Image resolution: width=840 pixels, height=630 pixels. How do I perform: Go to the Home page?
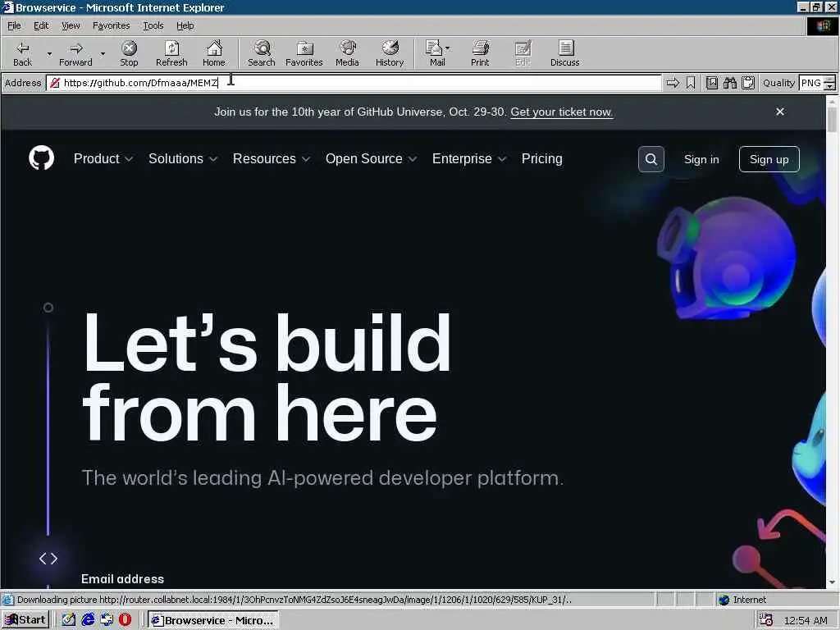[214, 53]
